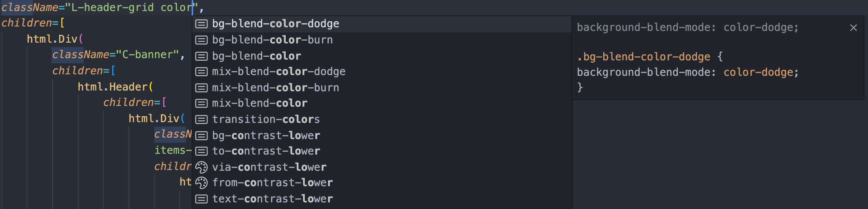Click the snippet icon beside transition-colors

(x=201, y=120)
